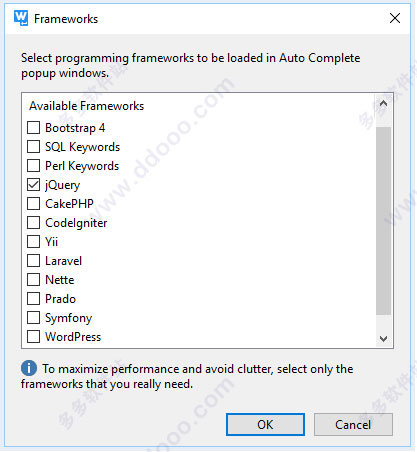Check the SQL Keywords framework

33,147
